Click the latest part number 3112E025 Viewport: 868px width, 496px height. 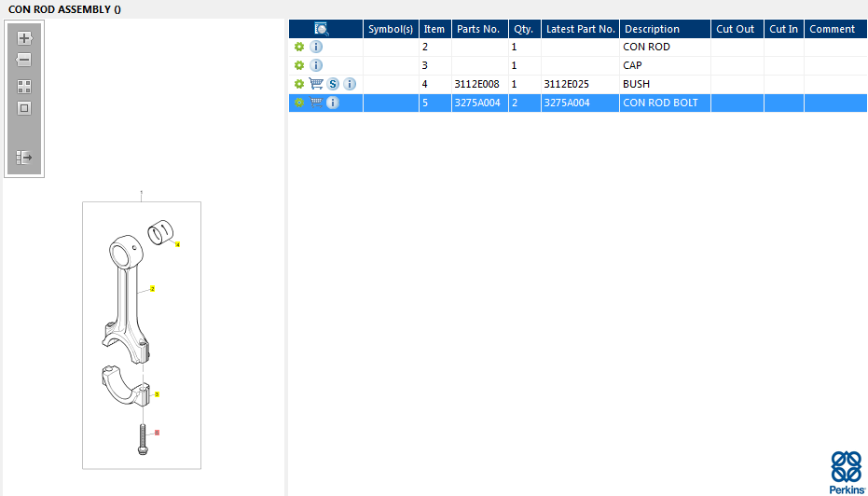point(566,84)
